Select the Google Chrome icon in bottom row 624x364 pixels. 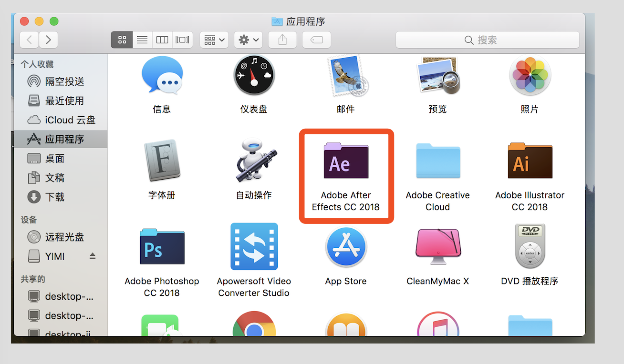point(254,324)
